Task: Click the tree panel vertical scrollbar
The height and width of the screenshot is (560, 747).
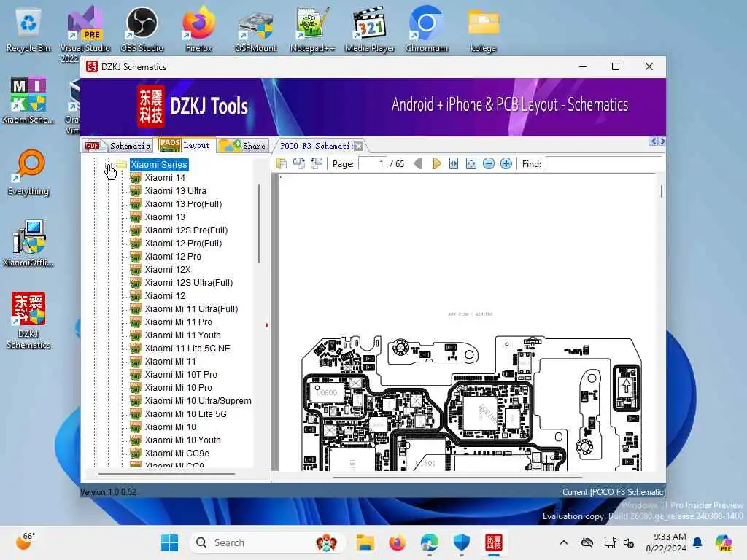Action: (x=259, y=223)
